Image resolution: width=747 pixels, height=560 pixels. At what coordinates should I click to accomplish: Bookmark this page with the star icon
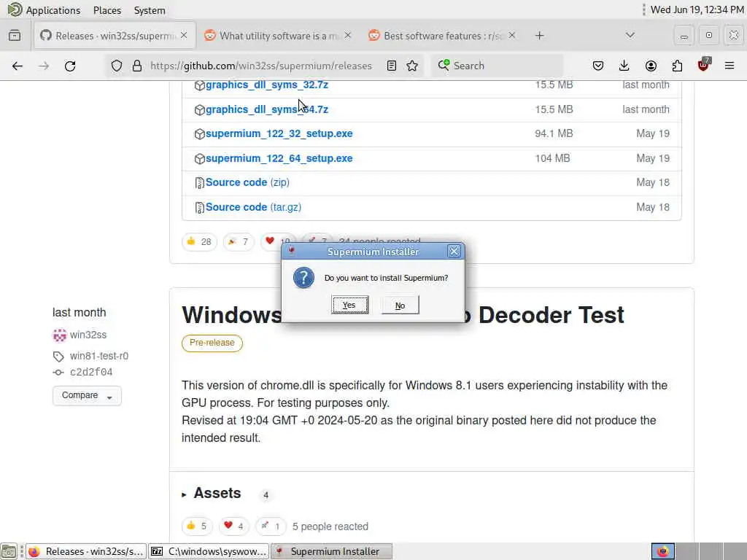(412, 66)
